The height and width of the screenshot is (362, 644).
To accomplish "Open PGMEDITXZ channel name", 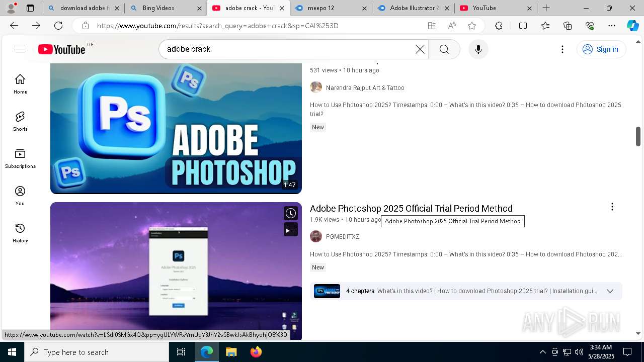I will click(343, 237).
